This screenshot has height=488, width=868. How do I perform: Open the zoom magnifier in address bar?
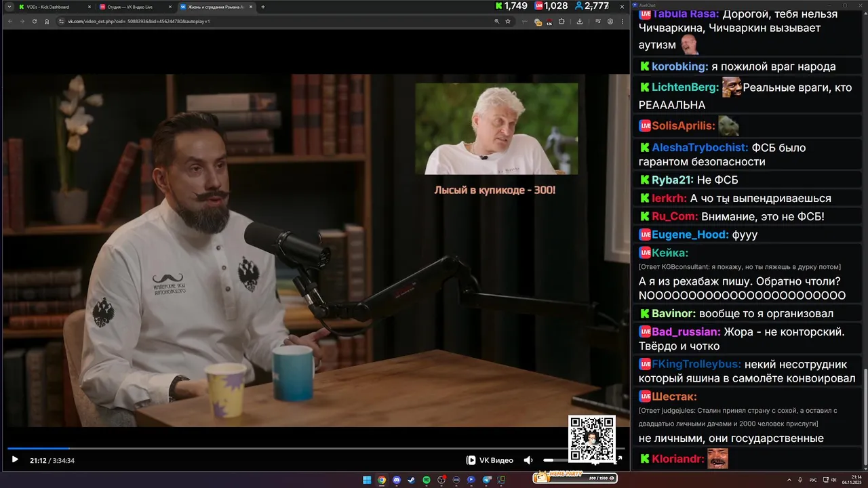coord(497,21)
